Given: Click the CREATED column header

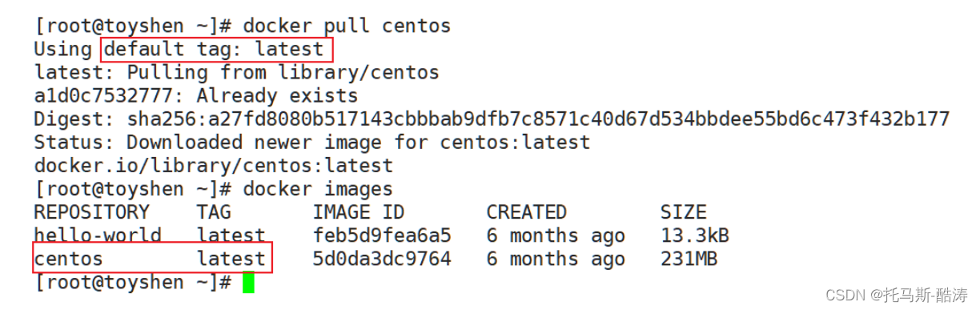Looking at the screenshot, I should [x=527, y=212].
